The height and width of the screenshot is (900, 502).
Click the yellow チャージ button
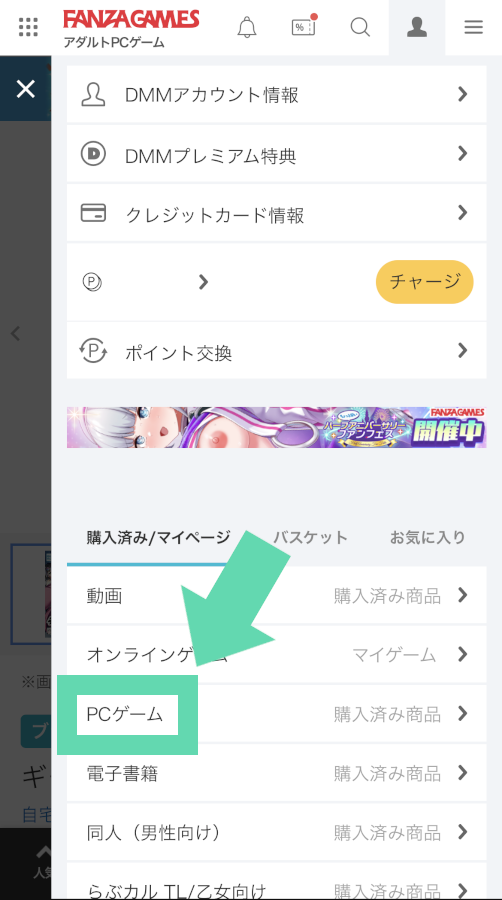point(425,282)
